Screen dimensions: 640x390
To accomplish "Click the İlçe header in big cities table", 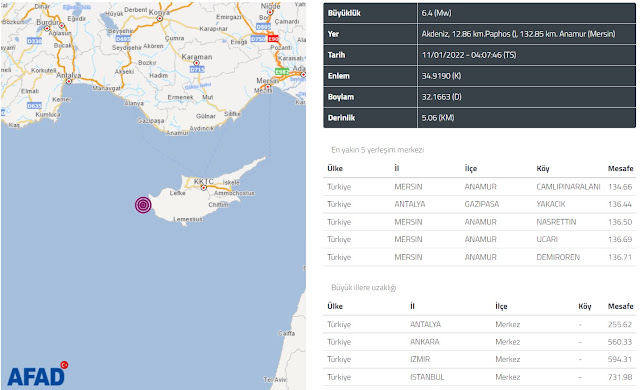I will coord(501,306).
